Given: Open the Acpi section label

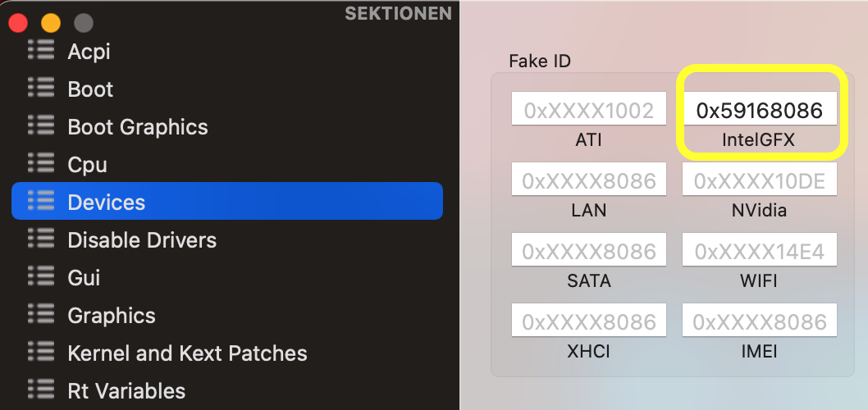Looking at the screenshot, I should (89, 52).
